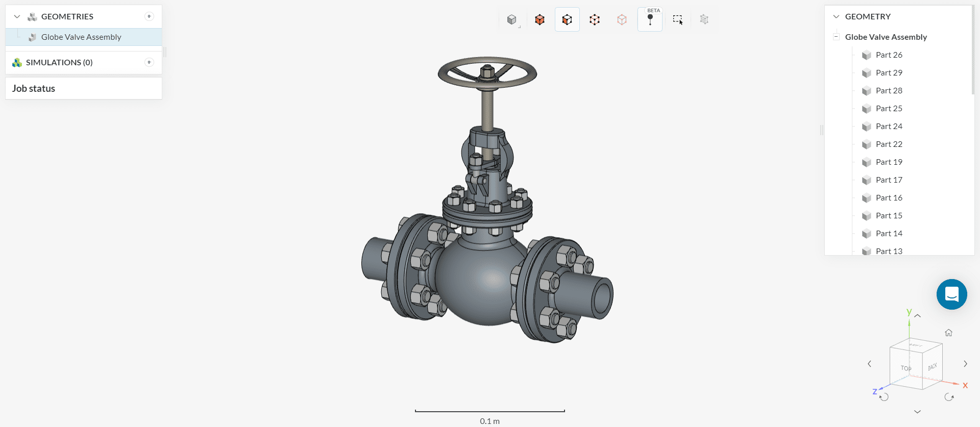Screen dimensions: 980x427
Task: Collapse the Globe Valve Assembly part tree
Action: tap(836, 37)
